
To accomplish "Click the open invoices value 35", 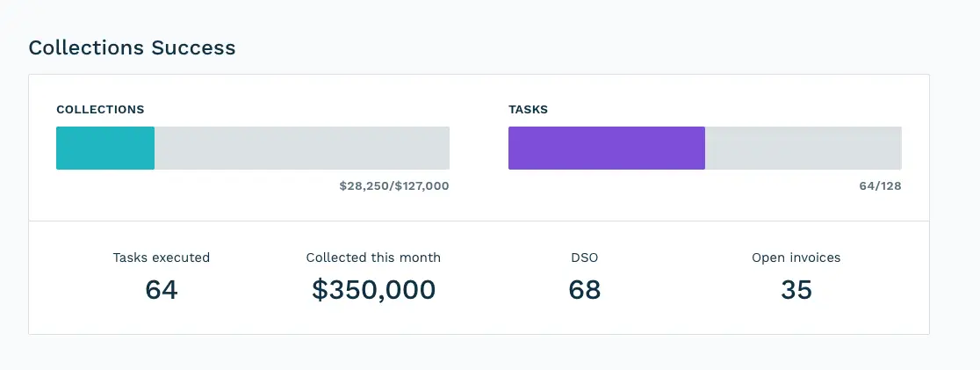I will pos(796,289).
